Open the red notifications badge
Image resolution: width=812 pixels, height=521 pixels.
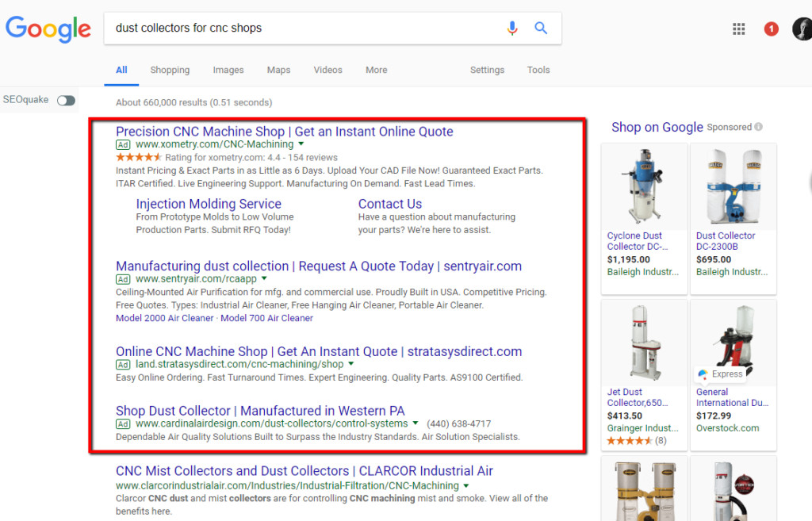771,29
